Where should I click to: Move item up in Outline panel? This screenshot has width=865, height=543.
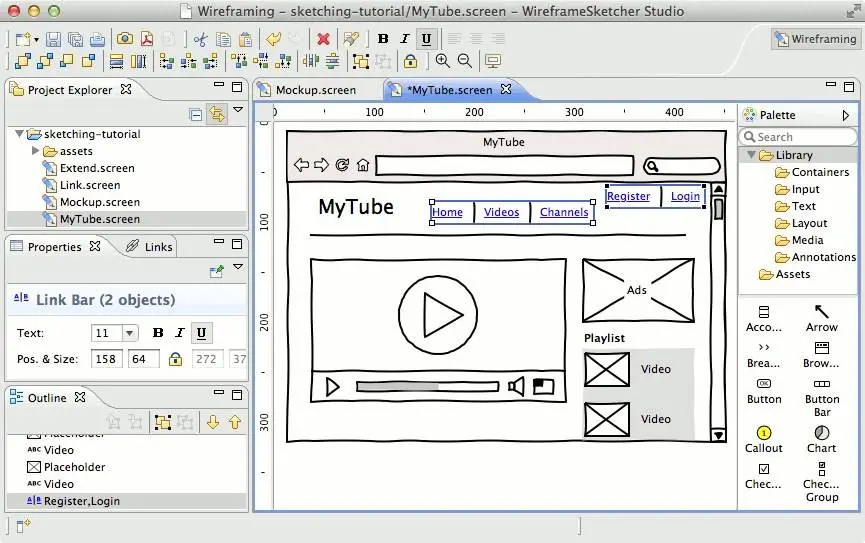click(235, 423)
